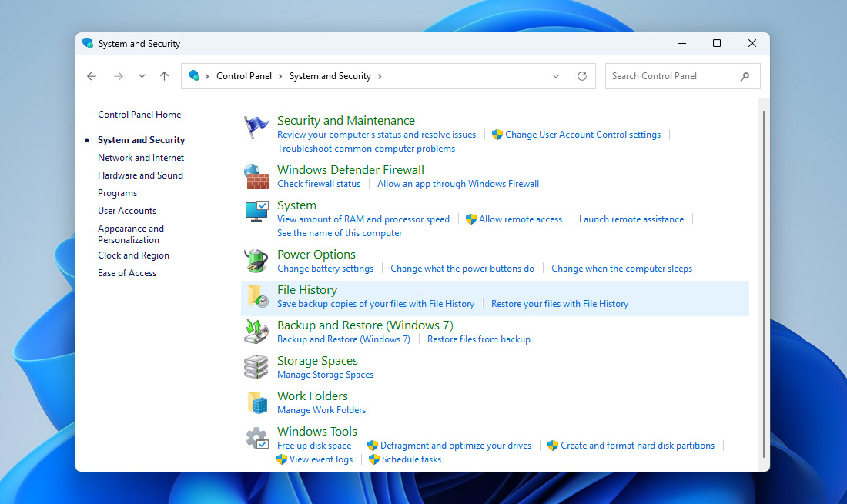Select Network and Internet in the sidebar
847x504 pixels.
141,157
